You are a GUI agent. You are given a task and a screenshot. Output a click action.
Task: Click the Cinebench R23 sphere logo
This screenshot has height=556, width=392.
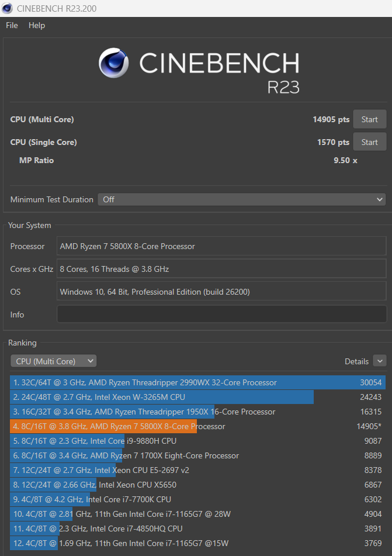[113, 63]
